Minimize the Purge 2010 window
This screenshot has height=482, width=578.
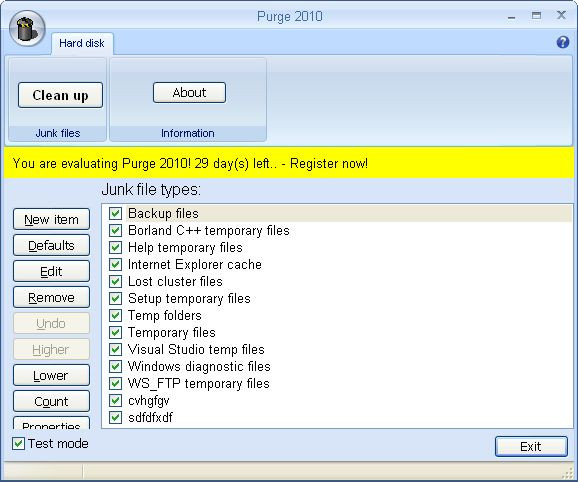(511, 16)
